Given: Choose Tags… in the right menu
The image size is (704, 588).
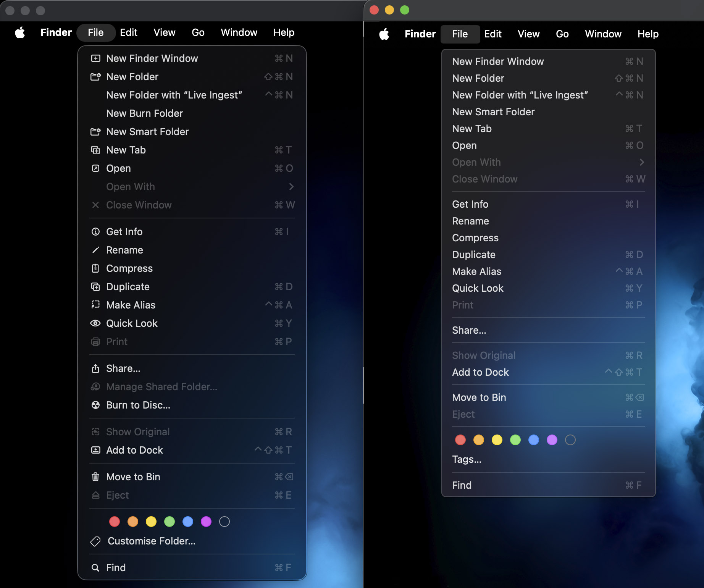Looking at the screenshot, I should click(549, 459).
